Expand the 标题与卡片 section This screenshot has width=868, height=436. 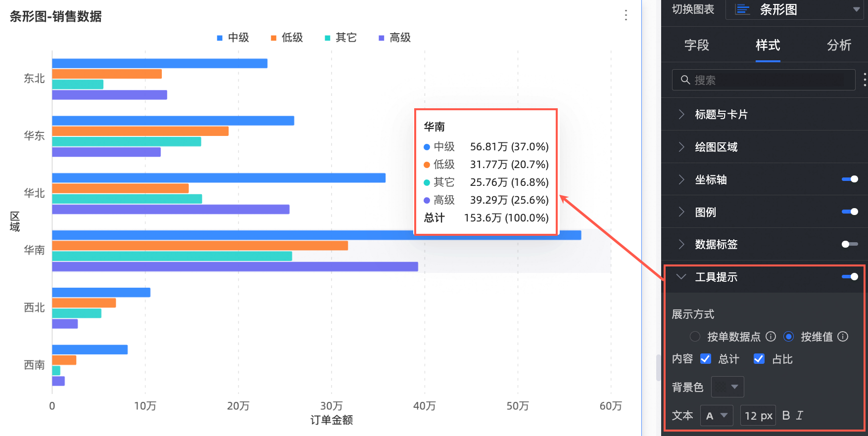click(x=721, y=115)
